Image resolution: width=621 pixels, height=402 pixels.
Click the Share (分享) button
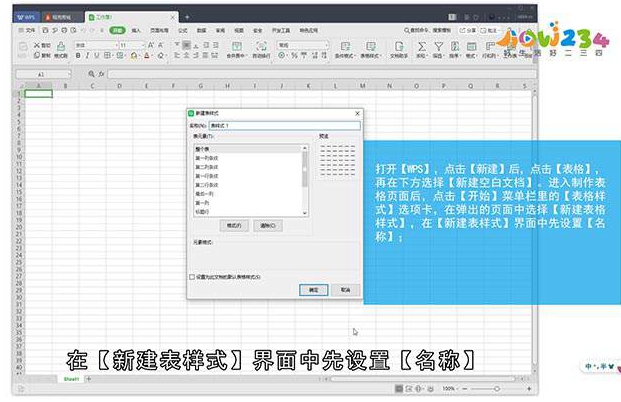[x=468, y=30]
